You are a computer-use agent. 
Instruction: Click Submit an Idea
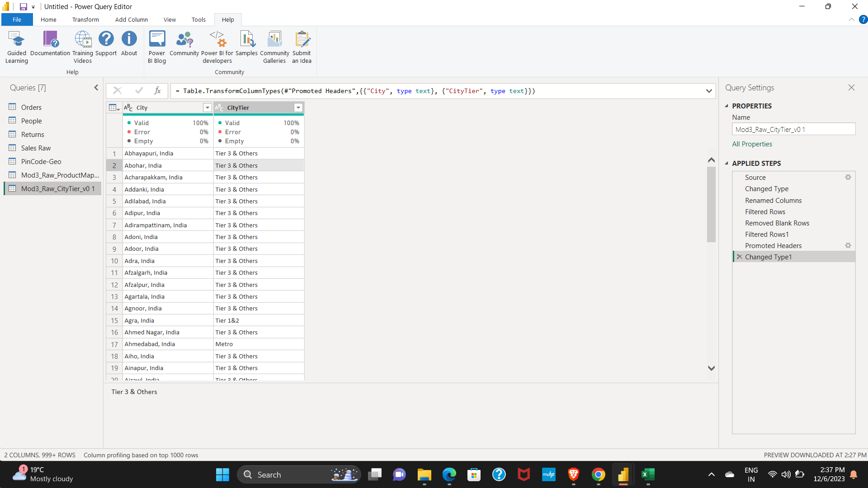(302, 47)
